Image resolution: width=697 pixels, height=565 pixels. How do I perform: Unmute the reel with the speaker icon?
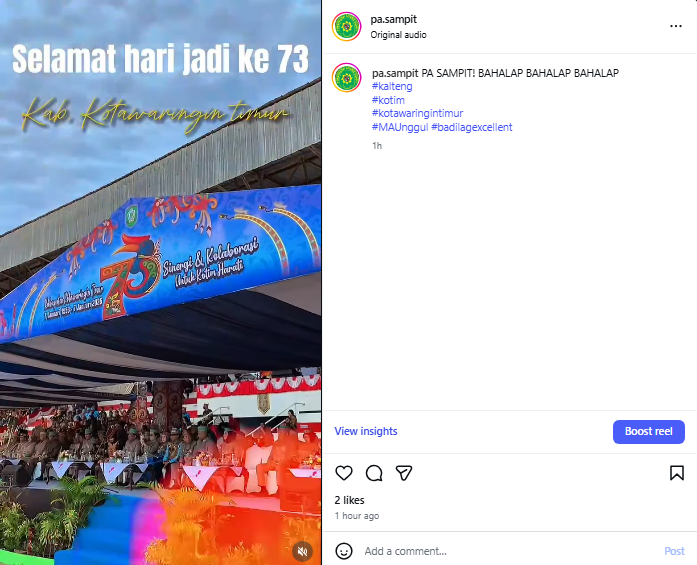303,551
